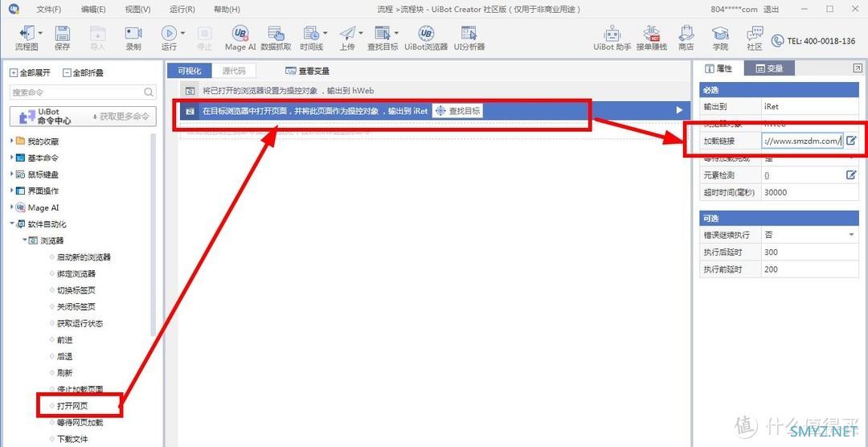Open run options dropdown arrow beside 运行
The image size is (868, 447).
click(x=182, y=33)
